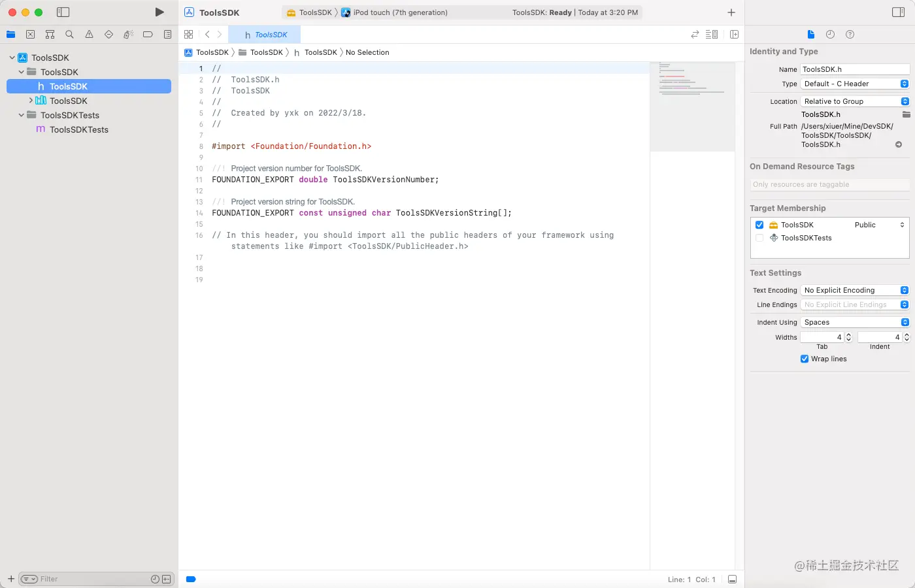
Task: Show only source-controlled files filter
Action: click(167, 579)
